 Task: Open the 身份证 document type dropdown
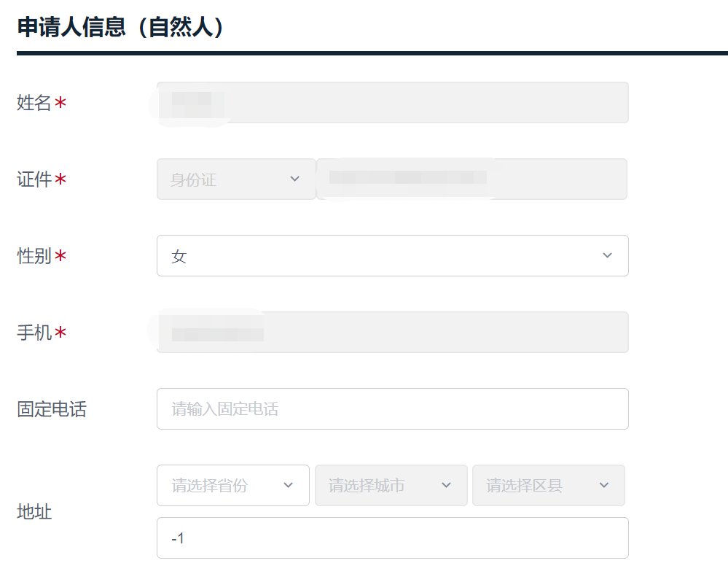(236, 179)
